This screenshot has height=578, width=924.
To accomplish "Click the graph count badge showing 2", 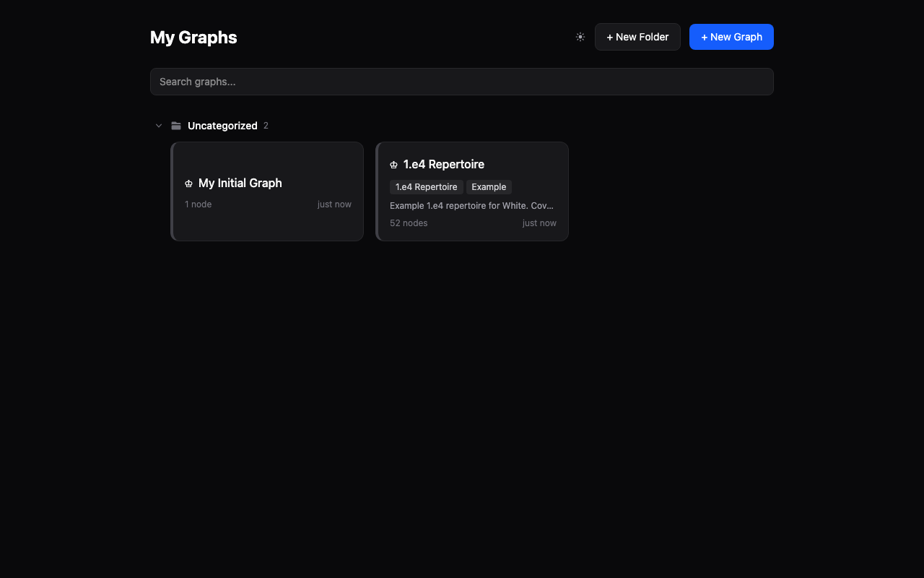I will tap(266, 125).
